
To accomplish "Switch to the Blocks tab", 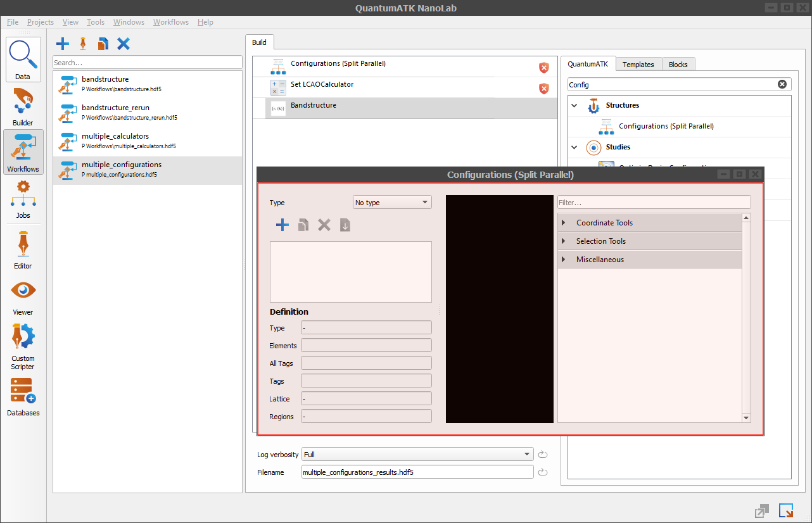I will tap(678, 65).
